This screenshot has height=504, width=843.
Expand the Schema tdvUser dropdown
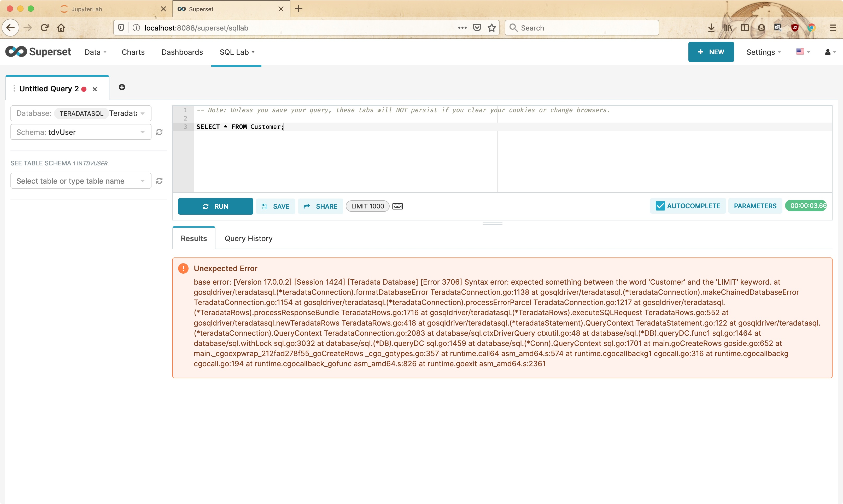pos(81,132)
